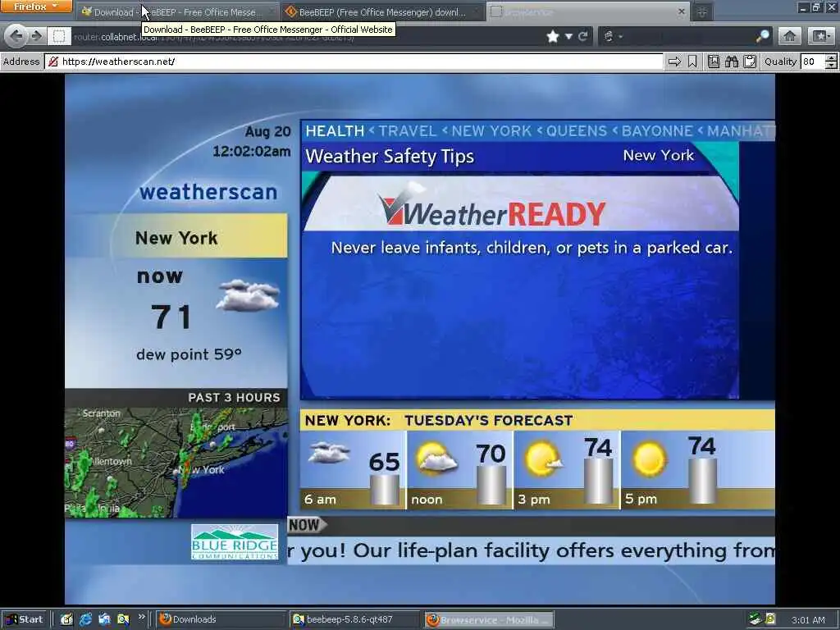Select QUEENS in the weatherscan category bar

click(x=577, y=130)
